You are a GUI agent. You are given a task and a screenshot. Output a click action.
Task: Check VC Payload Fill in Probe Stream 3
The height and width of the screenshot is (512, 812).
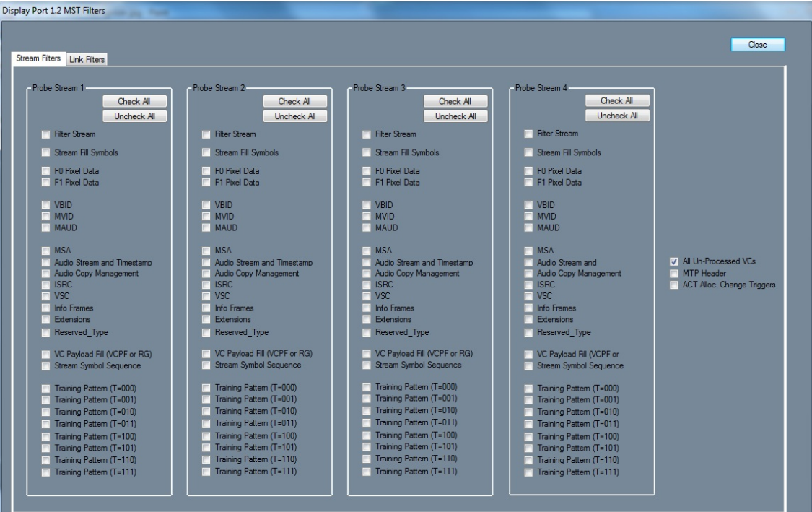[367, 354]
